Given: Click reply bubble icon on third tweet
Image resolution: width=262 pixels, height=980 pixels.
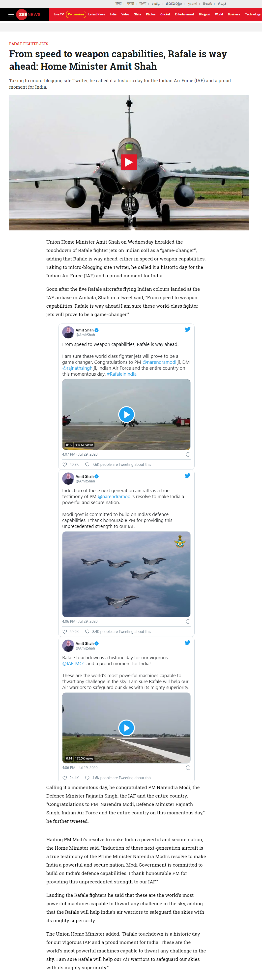Looking at the screenshot, I should click(87, 778).
